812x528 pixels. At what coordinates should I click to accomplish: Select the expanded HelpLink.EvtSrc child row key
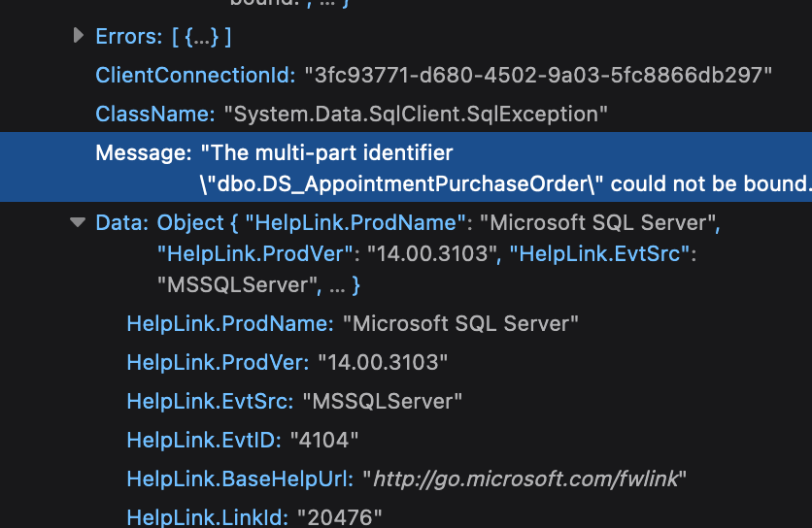pos(211,401)
